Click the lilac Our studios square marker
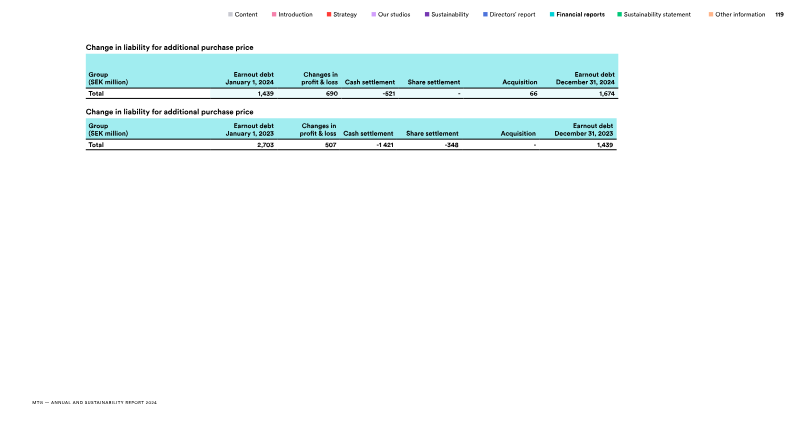The image size is (800, 426). pyautogui.click(x=373, y=15)
